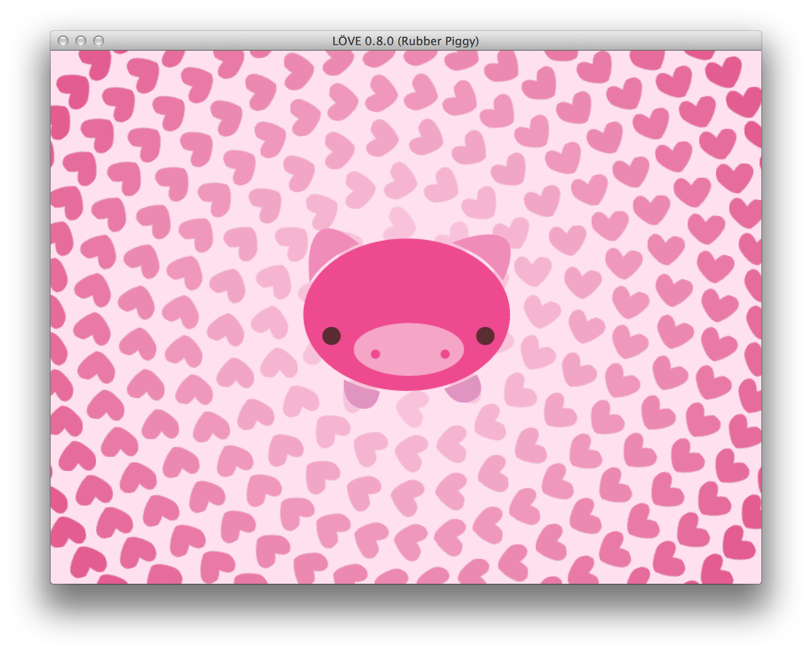Click the pig's light pink snout
Image resolution: width=812 pixels, height=654 pixels.
pyautogui.click(x=409, y=350)
